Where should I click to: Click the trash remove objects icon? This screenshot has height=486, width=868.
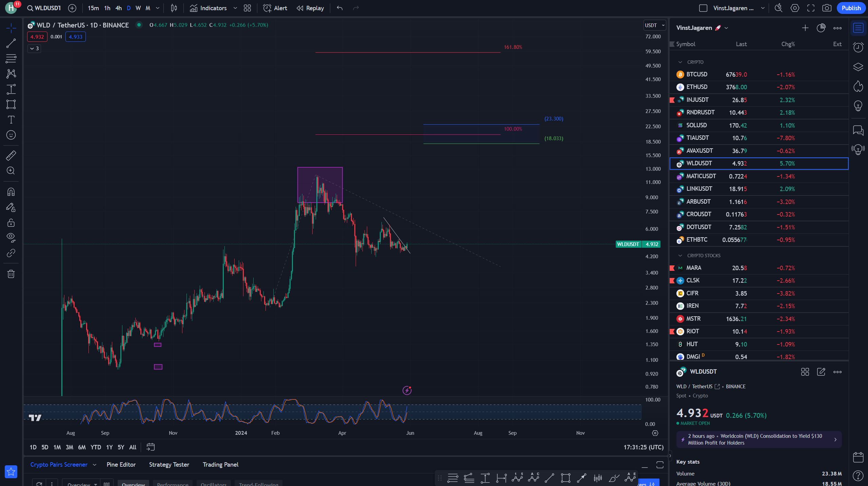pos(11,274)
